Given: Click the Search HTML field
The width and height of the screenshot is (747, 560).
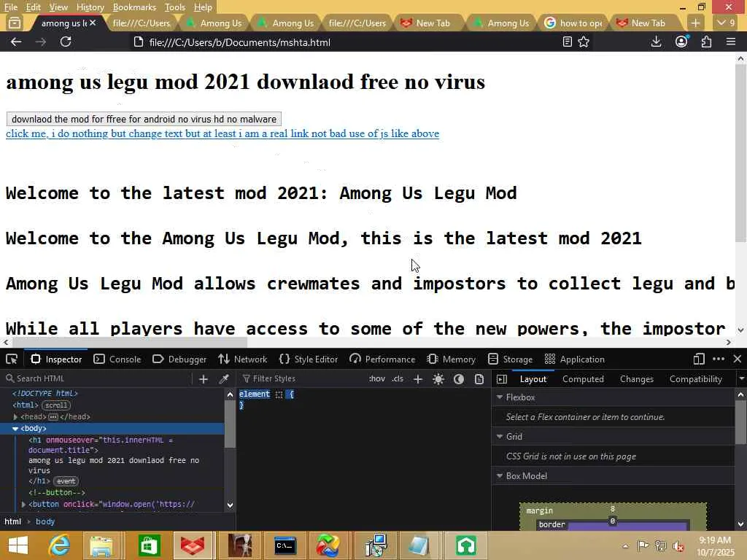Looking at the screenshot, I should [98, 378].
